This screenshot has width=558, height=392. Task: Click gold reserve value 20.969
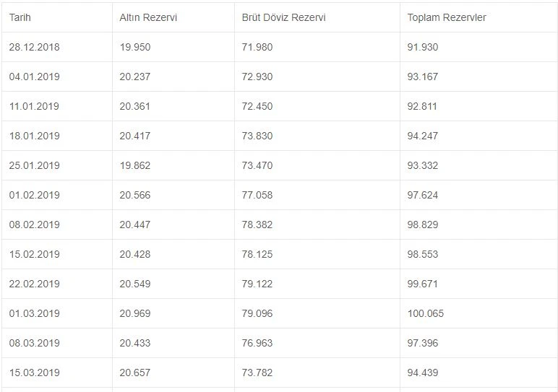[135, 313]
